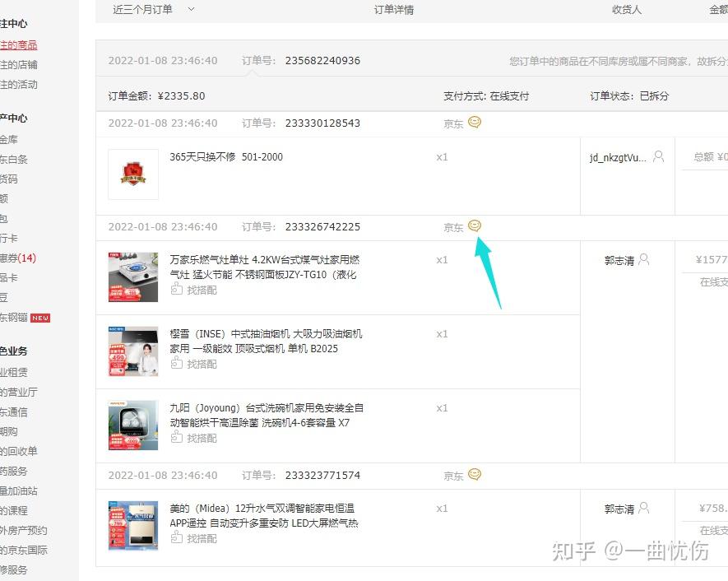Open 九阳 dishwasher product thumbnail

click(x=133, y=425)
